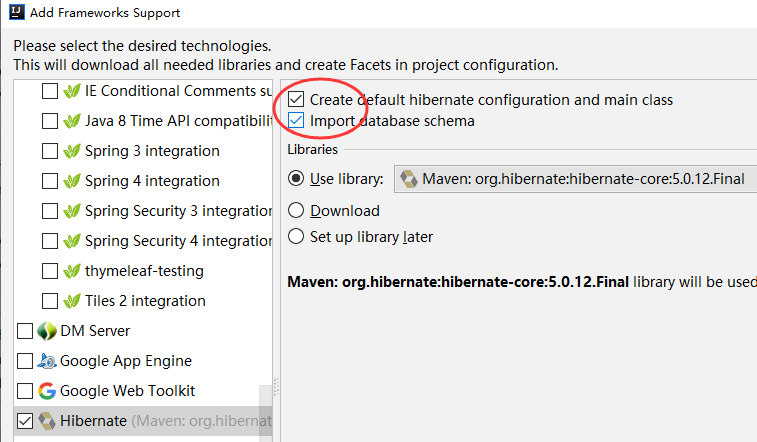Select the Java 8 Time API compatibility item
Viewport: 757px width, 442px height.
click(x=178, y=121)
